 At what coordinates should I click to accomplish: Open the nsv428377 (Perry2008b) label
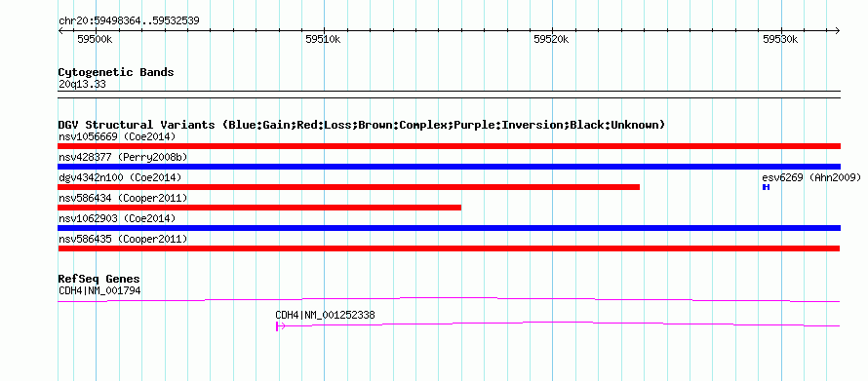pyautogui.click(x=123, y=157)
